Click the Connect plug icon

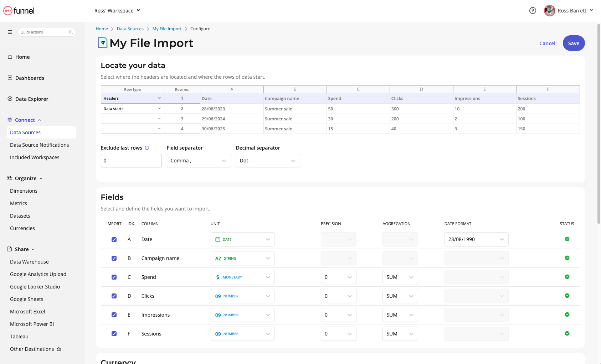(x=10, y=120)
